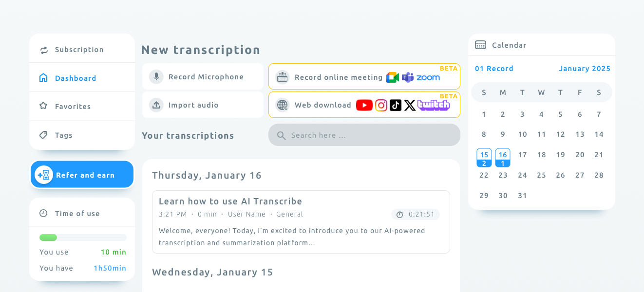Open the Learn how to use AI Transcribe card
Image resolution: width=644 pixels, height=292 pixels.
tap(301, 222)
